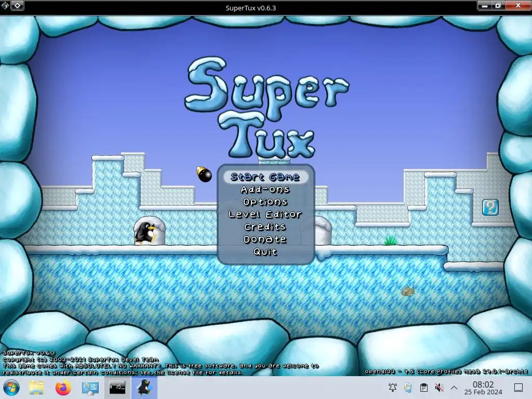Open the window menu icon in the title bar
The height and width of the screenshot is (399, 532).
coord(5,5)
